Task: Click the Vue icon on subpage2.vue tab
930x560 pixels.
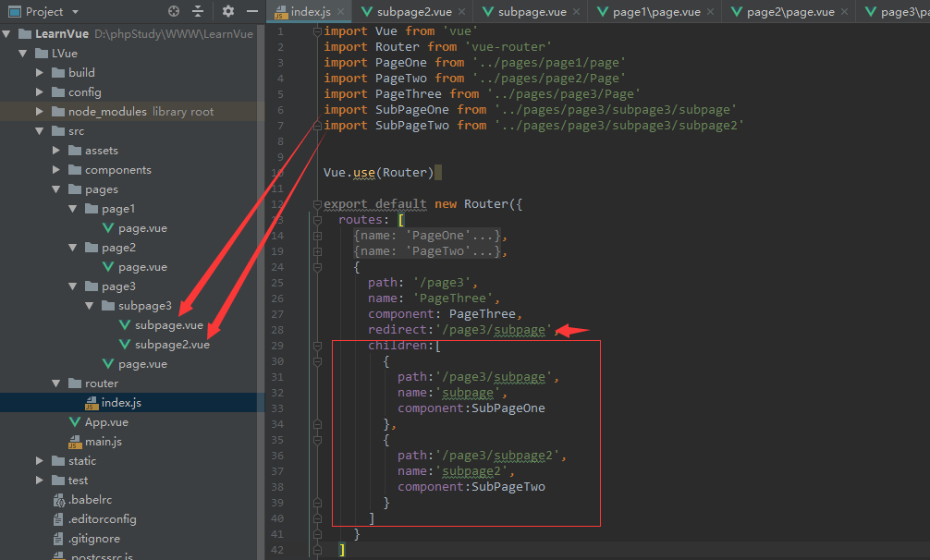Action: [366, 11]
